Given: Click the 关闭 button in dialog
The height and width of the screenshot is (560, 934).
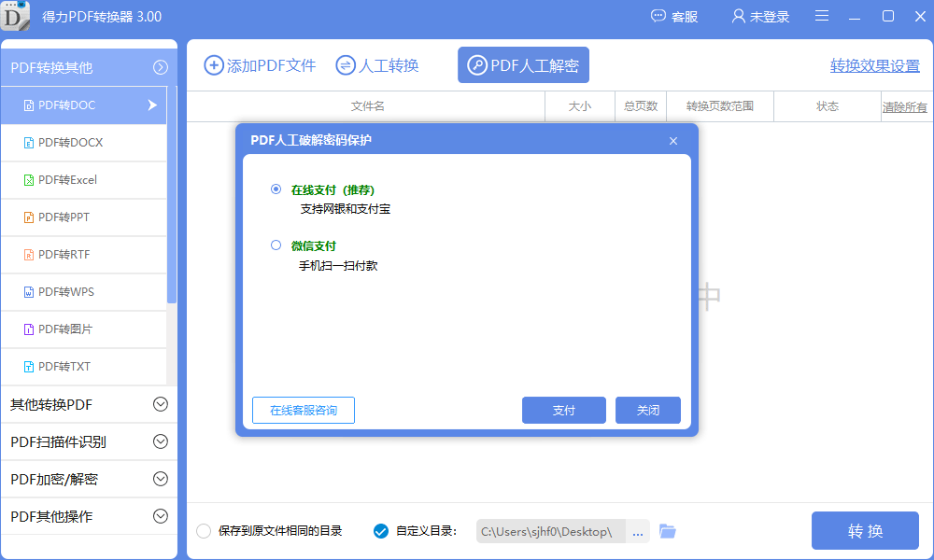Looking at the screenshot, I should click(x=647, y=410).
